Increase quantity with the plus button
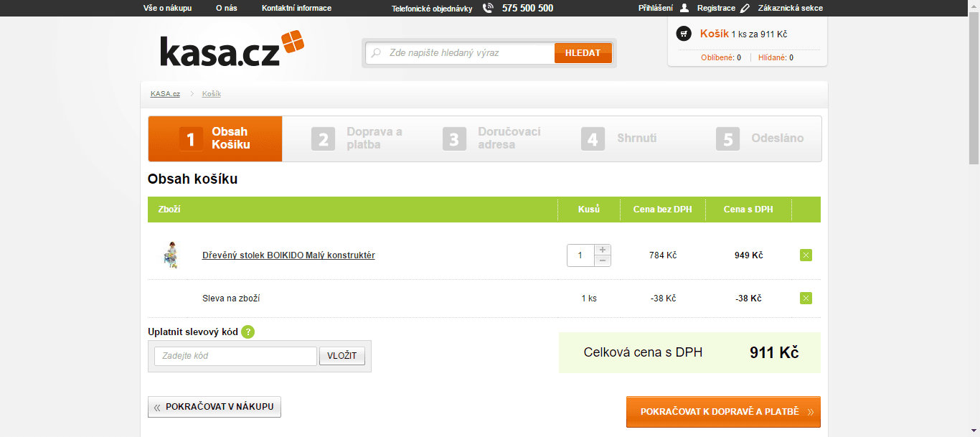Image resolution: width=980 pixels, height=437 pixels. pyautogui.click(x=602, y=250)
